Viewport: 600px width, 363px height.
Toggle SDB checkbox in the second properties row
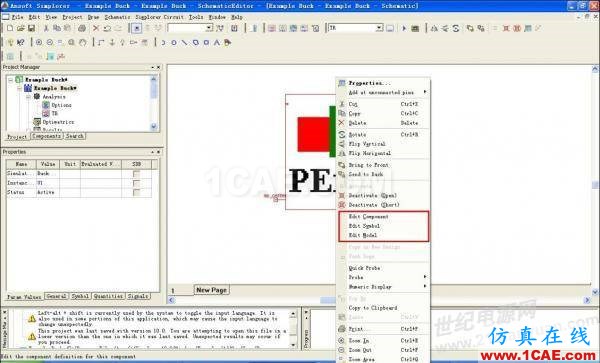tap(136, 183)
